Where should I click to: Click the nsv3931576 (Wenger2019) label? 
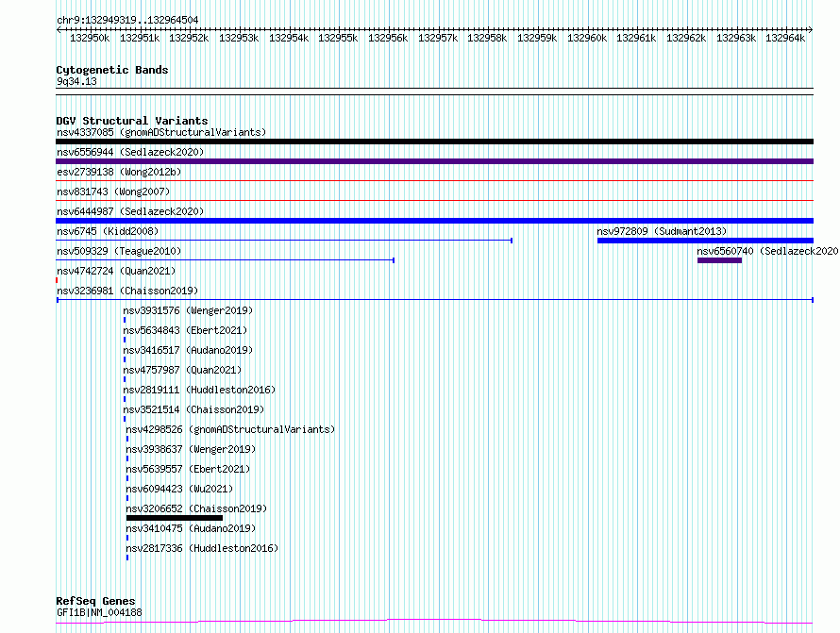pos(188,310)
